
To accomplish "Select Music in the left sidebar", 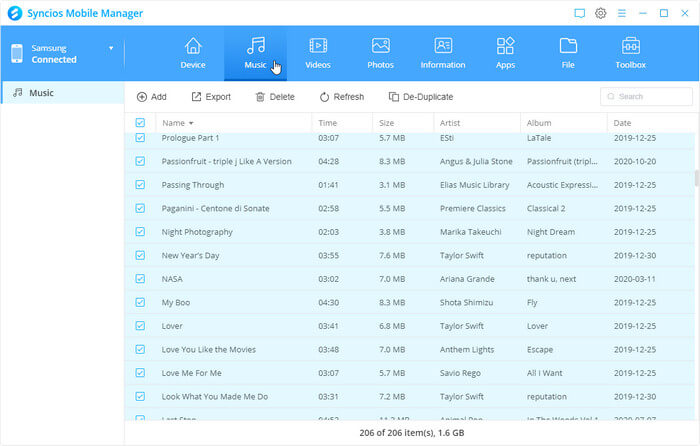I will [x=62, y=93].
